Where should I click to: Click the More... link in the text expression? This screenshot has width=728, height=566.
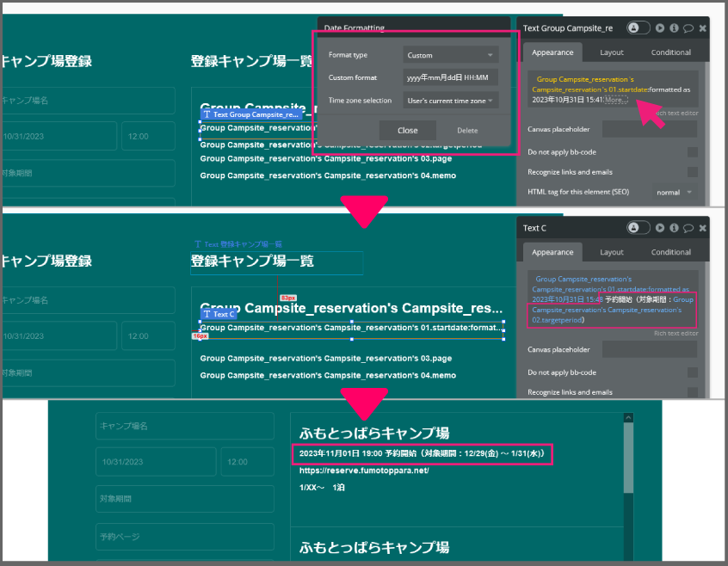[616, 100]
